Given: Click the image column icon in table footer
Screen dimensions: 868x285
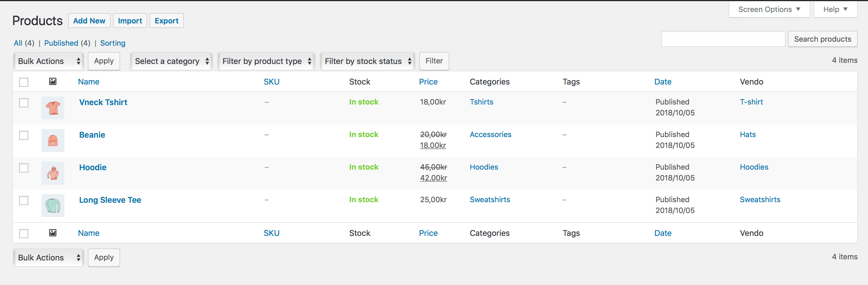Looking at the screenshot, I should tap(53, 233).
